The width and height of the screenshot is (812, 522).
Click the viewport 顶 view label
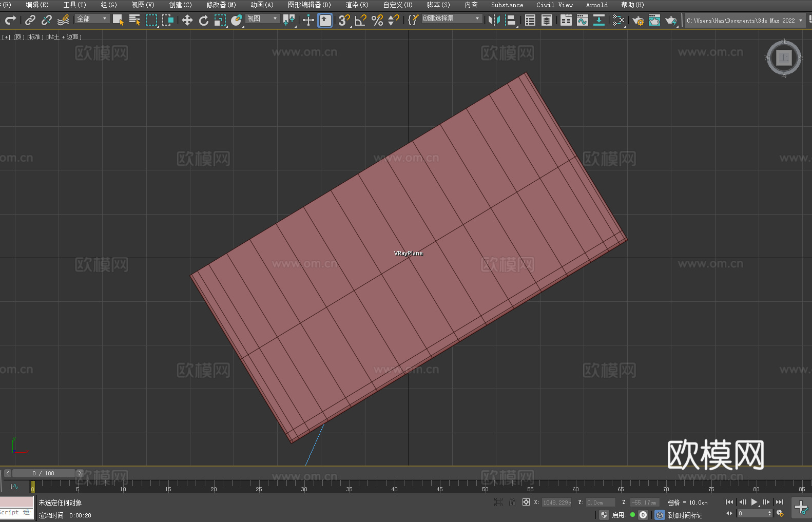(x=19, y=37)
